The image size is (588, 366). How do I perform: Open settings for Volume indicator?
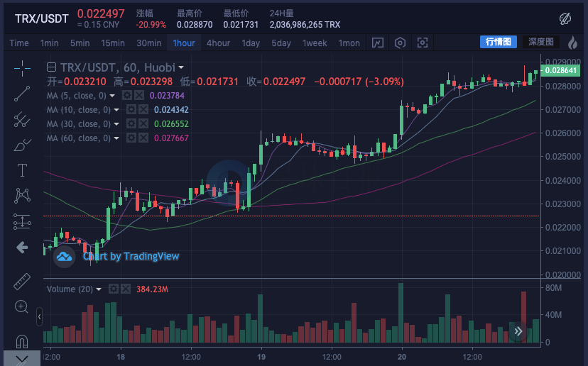point(113,289)
